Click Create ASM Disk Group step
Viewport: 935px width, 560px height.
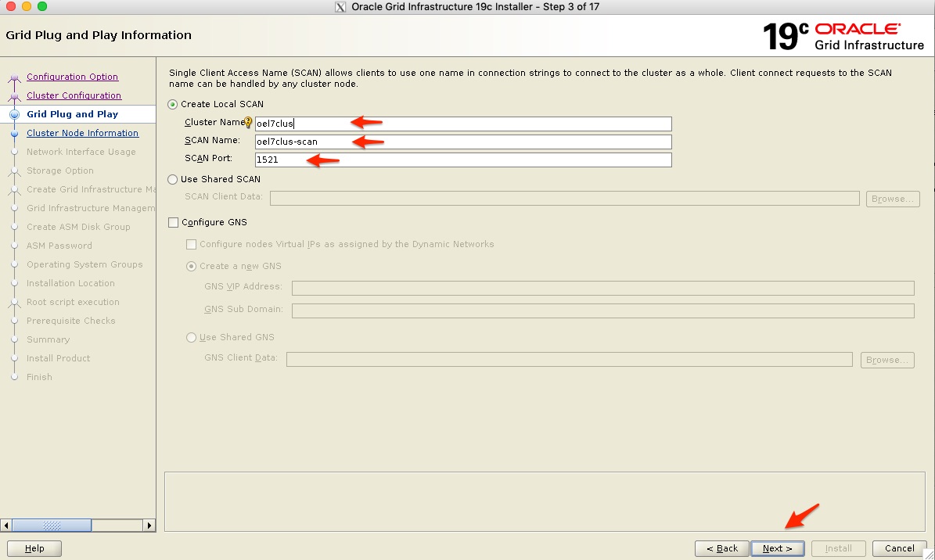[78, 227]
